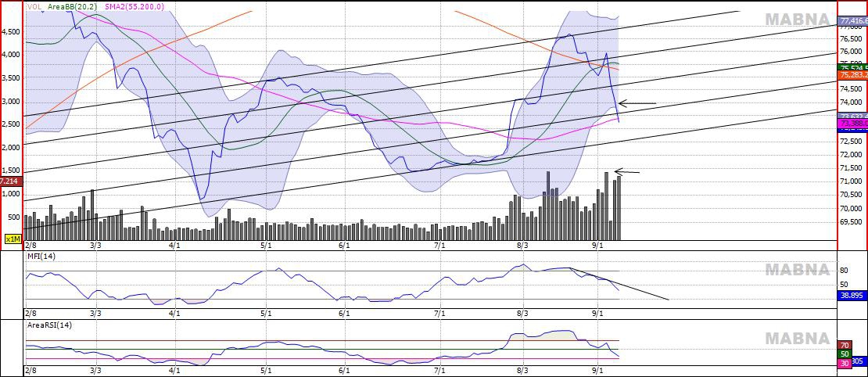This screenshot has width=868, height=377.
Task: Select the arrow annotation above volume bars
Action: pyautogui.click(x=627, y=171)
